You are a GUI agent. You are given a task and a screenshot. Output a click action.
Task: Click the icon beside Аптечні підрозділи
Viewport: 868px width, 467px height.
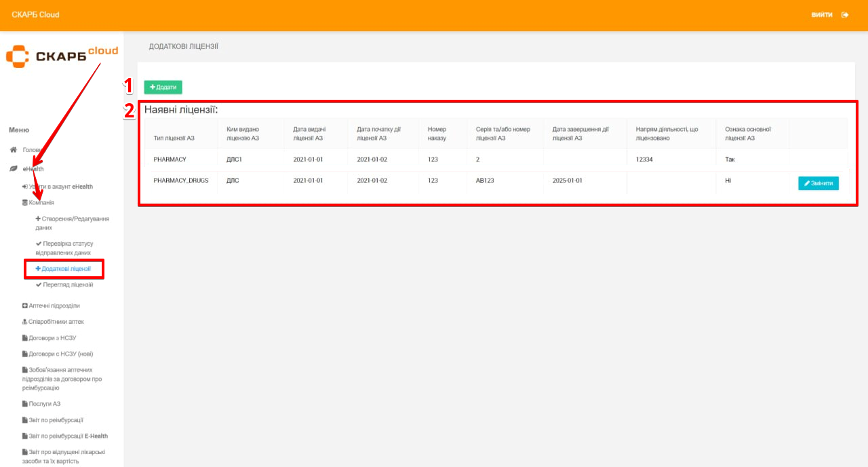tap(25, 305)
